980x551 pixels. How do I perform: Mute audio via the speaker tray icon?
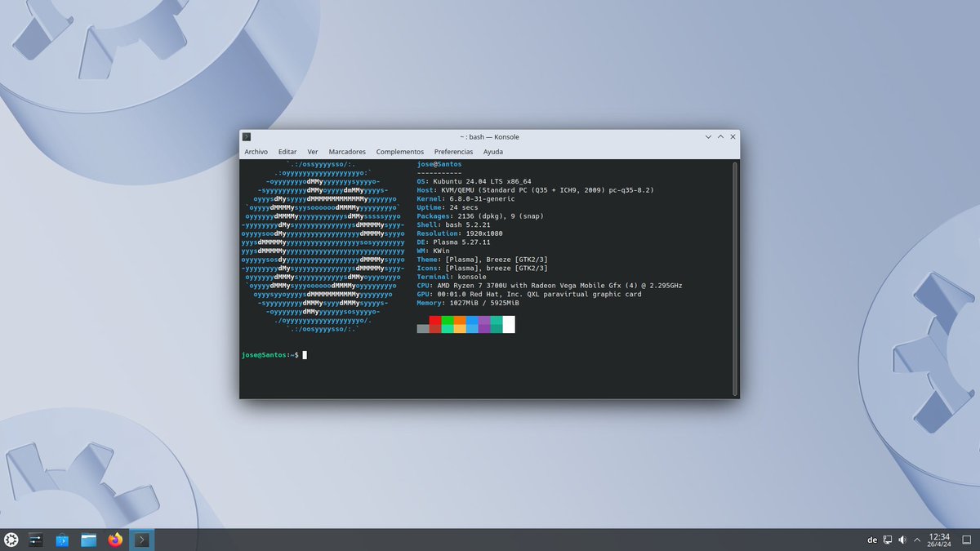[902, 540]
